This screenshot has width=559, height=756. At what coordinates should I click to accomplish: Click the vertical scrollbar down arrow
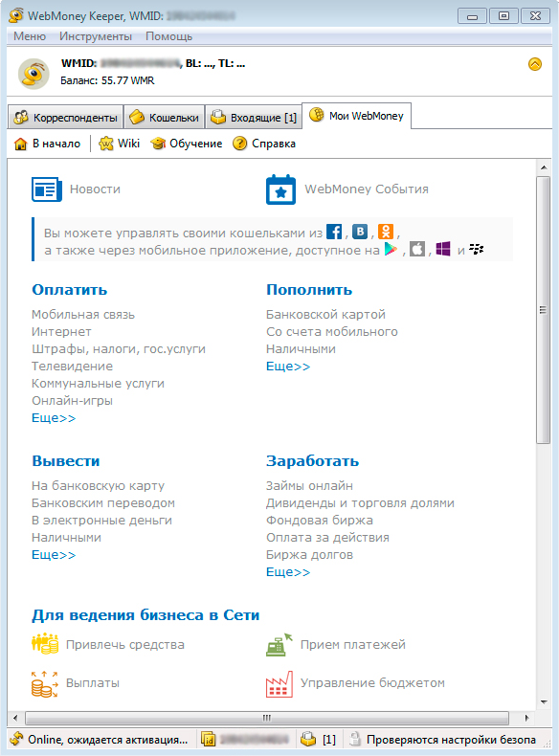click(544, 702)
